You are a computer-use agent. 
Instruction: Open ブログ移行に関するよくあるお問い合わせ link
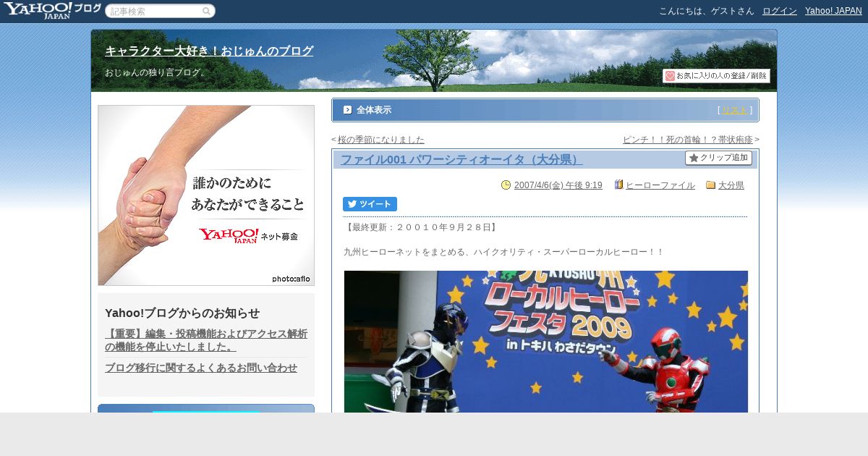201,368
